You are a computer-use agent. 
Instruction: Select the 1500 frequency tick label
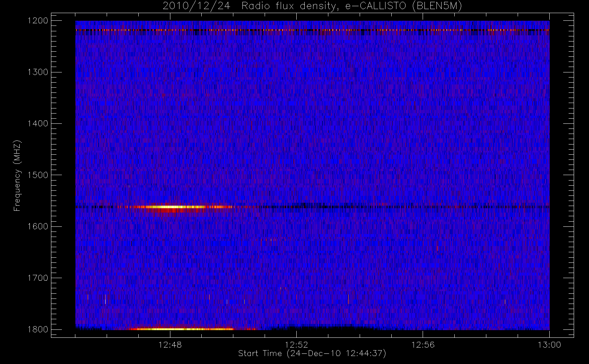click(37, 175)
